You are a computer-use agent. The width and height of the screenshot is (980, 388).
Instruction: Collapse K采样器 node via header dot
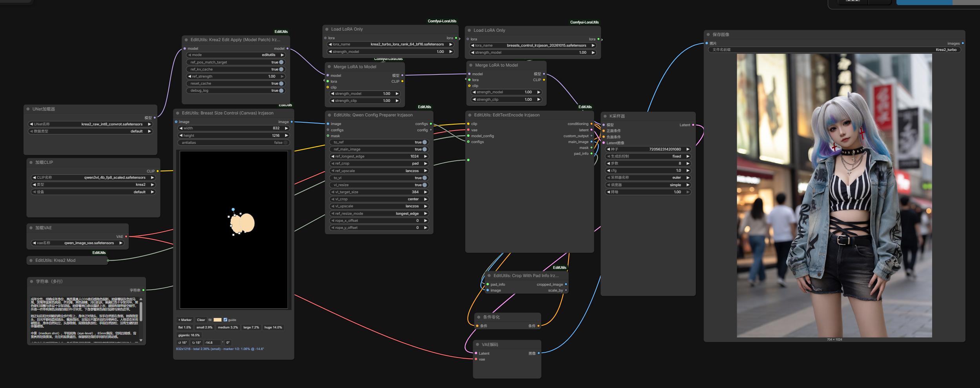[x=605, y=116]
